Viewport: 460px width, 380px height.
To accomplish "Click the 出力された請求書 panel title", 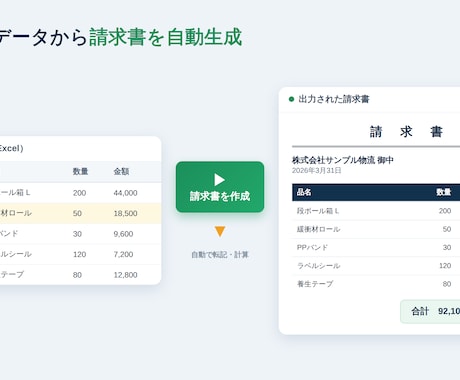I will [334, 99].
